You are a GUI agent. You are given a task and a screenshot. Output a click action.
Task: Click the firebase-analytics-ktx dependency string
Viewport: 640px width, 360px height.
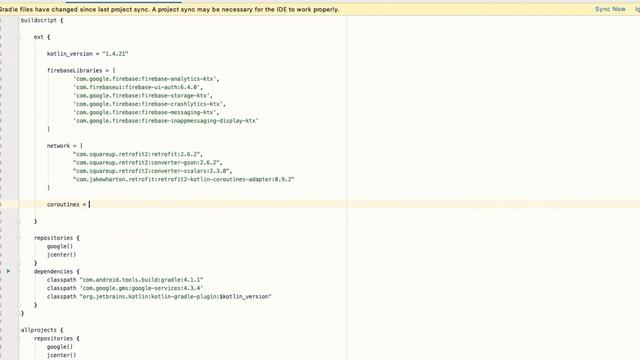point(146,79)
